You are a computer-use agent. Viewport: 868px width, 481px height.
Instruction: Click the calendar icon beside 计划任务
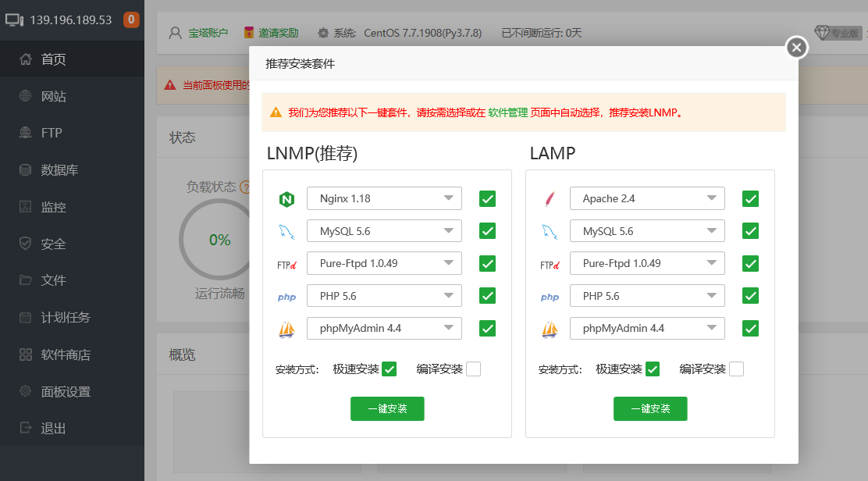click(26, 317)
